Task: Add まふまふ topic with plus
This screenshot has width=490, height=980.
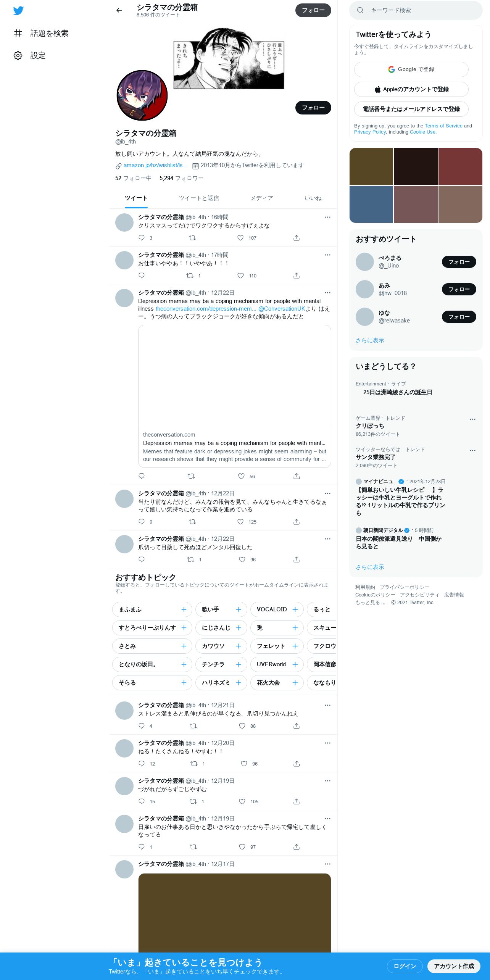Action: [184, 609]
